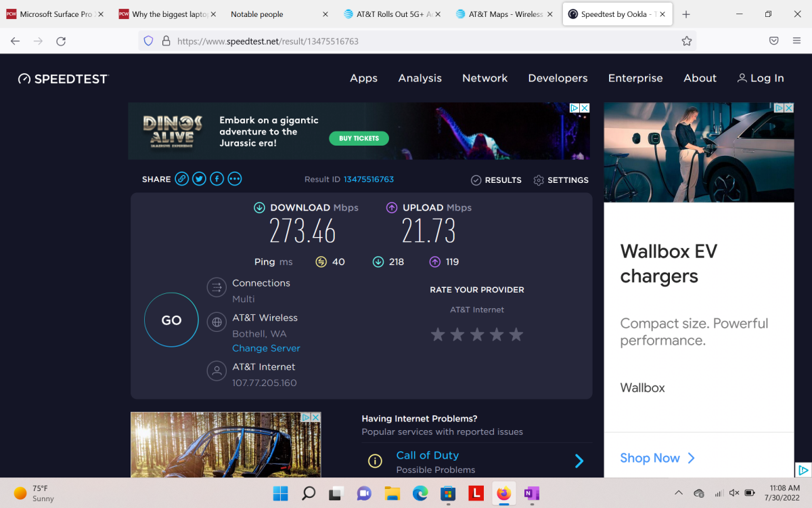This screenshot has width=812, height=508.
Task: Click the Results checkmark button
Action: click(496, 180)
